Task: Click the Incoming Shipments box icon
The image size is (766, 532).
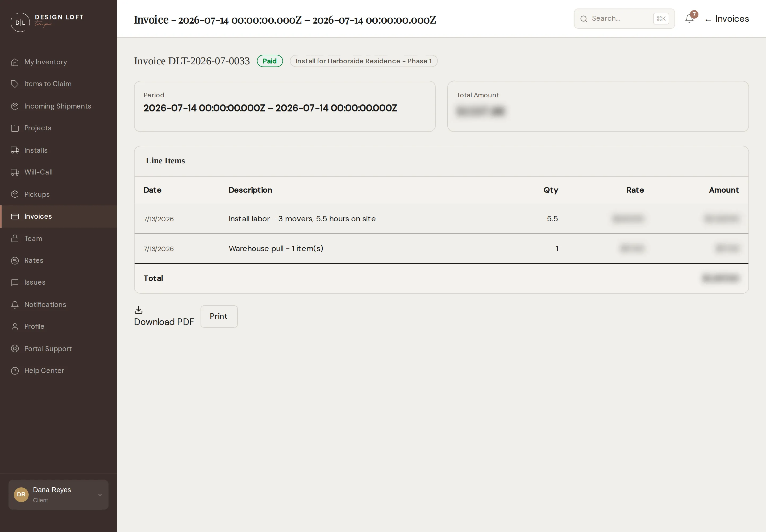Action: (15, 106)
